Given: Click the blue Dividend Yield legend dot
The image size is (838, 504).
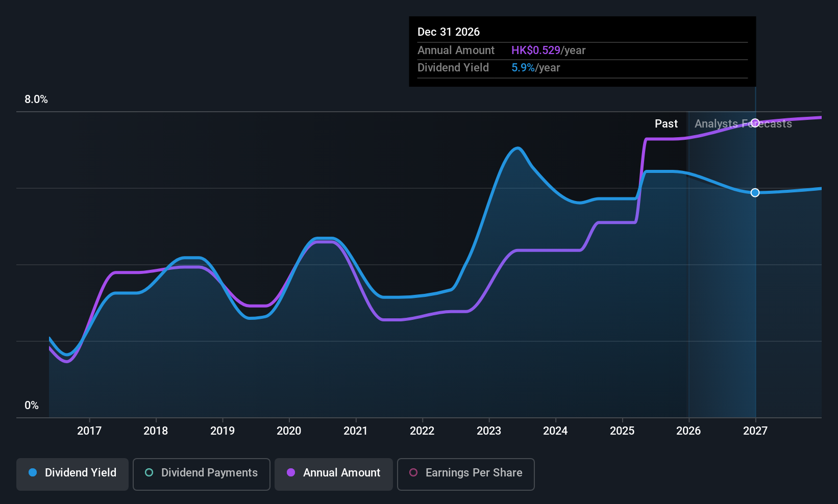Looking at the screenshot, I should tap(33, 473).
